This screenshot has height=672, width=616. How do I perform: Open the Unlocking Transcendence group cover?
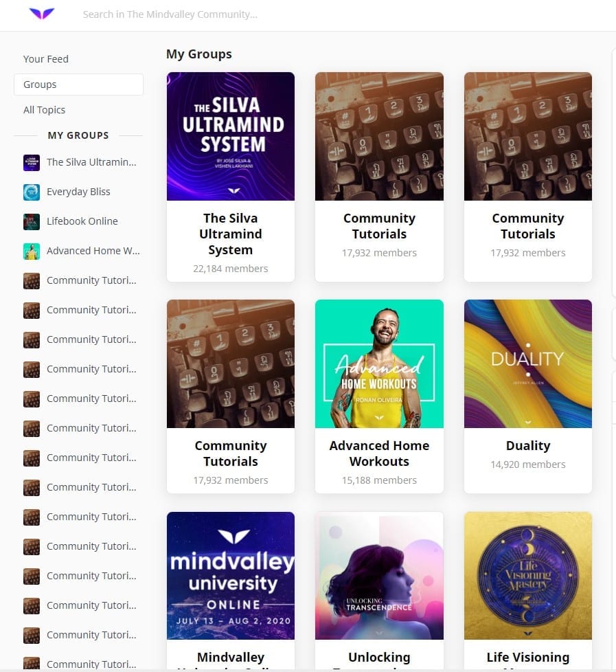click(x=379, y=576)
